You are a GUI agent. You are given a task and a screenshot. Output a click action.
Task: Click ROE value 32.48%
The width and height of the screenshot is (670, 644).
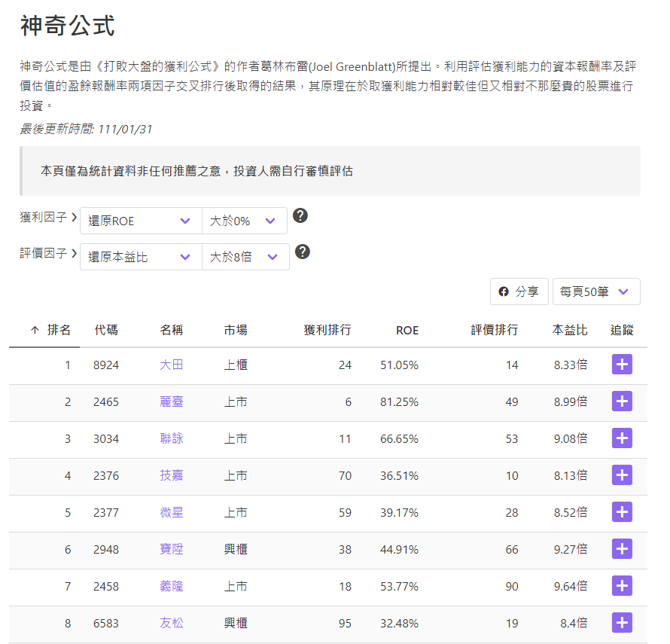[x=399, y=624]
